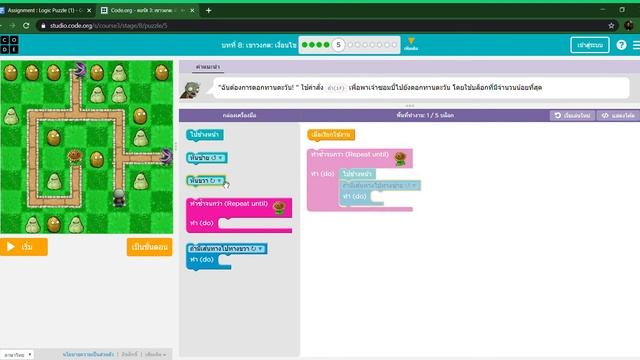
Task: Click the instruction hint text bubble
Action: tap(421, 87)
